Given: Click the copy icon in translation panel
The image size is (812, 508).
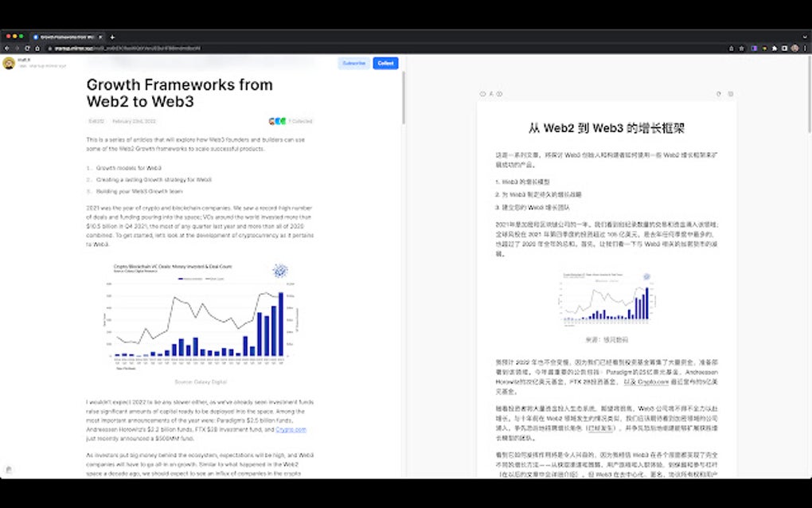Looking at the screenshot, I should [x=731, y=94].
